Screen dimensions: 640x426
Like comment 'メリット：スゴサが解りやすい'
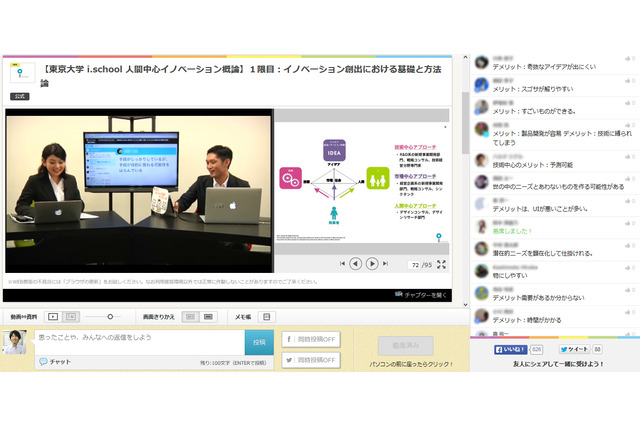tap(630, 81)
